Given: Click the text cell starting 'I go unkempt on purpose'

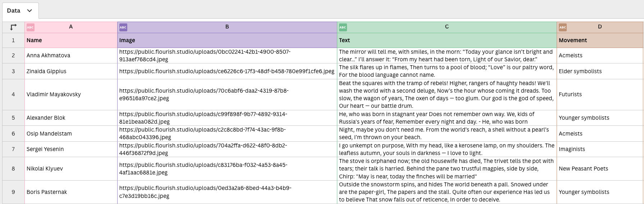Looking at the screenshot, I should click(x=447, y=149).
